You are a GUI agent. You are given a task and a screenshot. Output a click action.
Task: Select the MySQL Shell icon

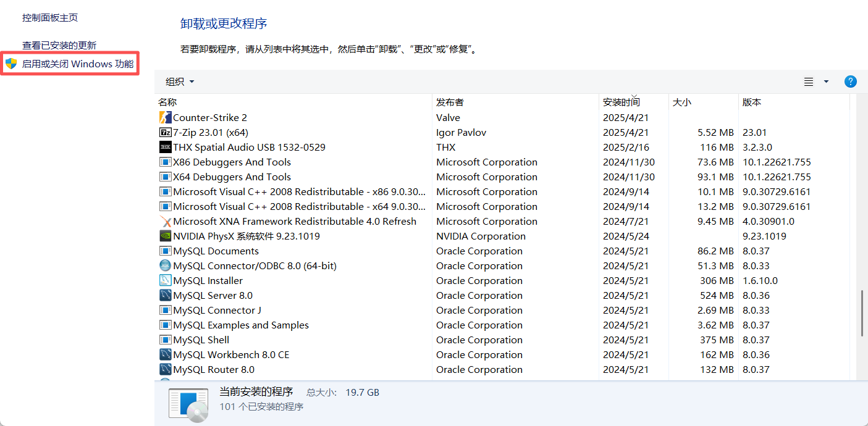coord(165,340)
